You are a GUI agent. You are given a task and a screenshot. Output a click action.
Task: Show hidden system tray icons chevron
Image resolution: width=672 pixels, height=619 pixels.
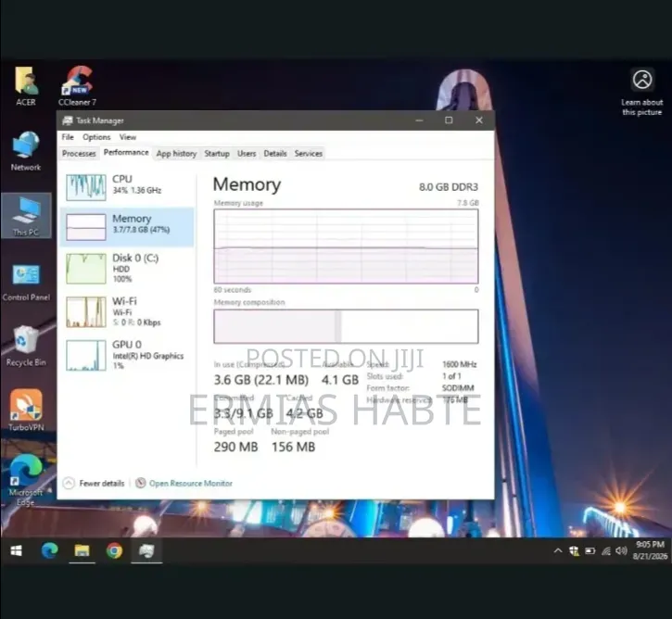point(558,550)
